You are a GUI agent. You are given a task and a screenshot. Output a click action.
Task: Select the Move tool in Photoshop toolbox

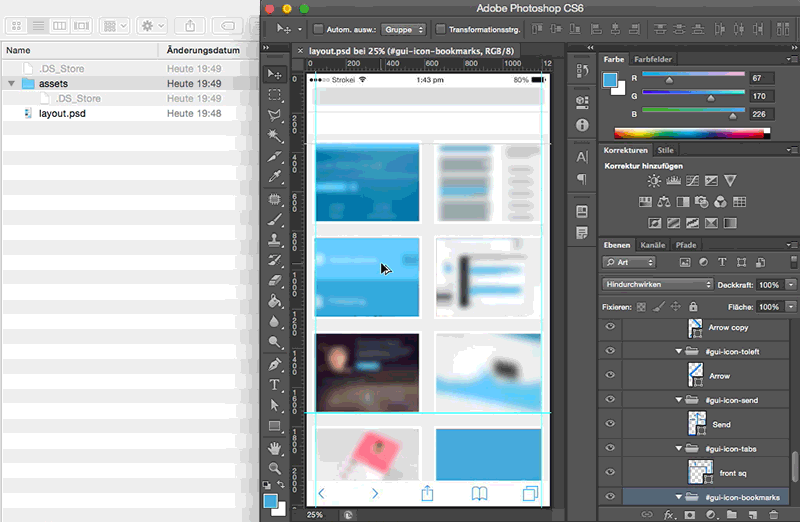tap(274, 74)
